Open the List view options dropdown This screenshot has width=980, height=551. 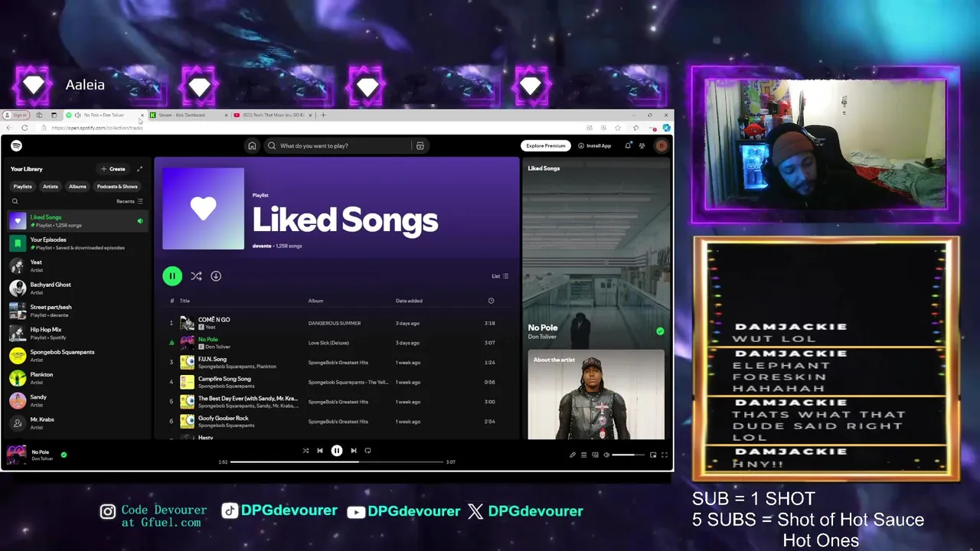pos(500,276)
